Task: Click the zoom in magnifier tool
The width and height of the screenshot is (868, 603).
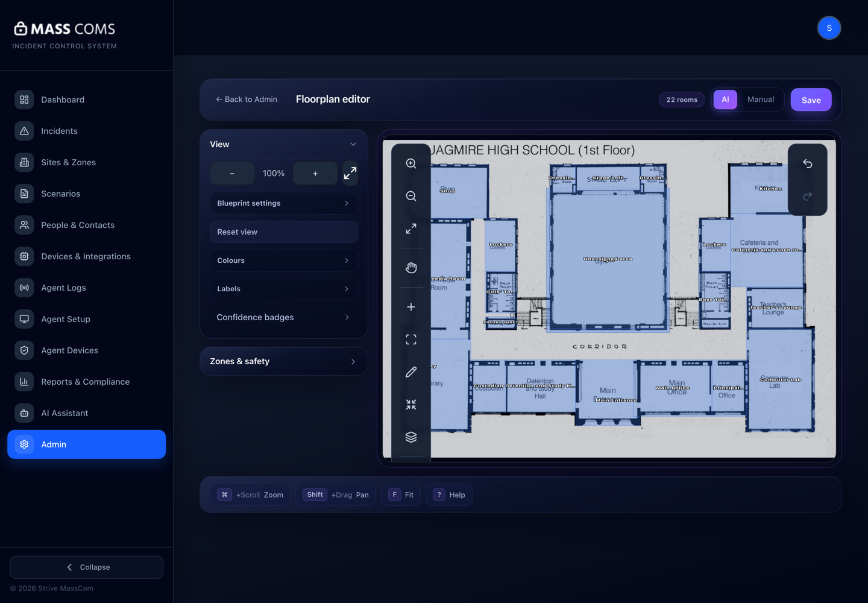Action: click(411, 163)
